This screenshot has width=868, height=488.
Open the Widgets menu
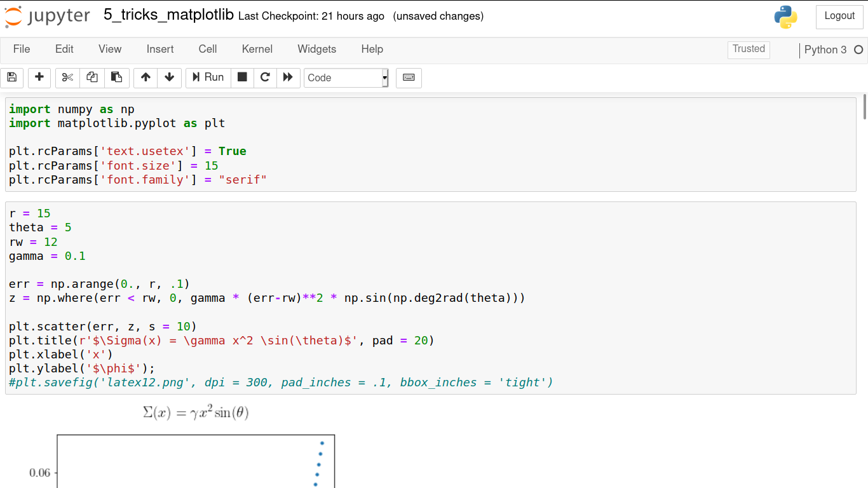pos(316,49)
